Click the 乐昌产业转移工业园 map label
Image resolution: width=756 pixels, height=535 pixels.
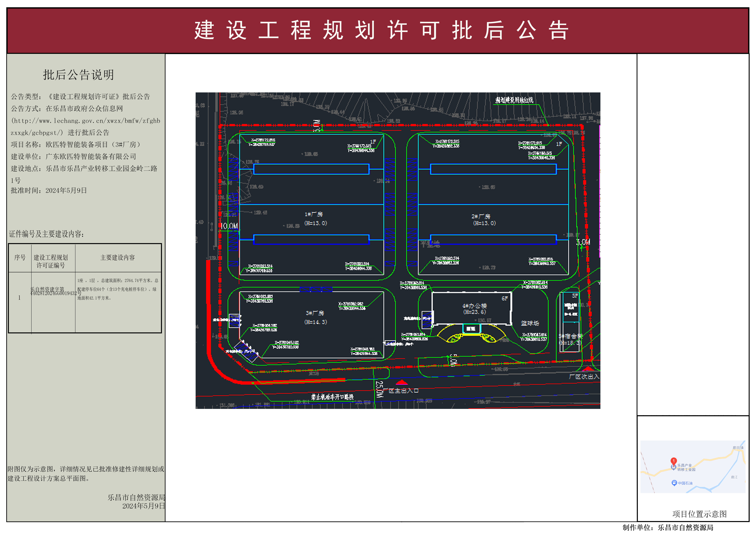686,468
